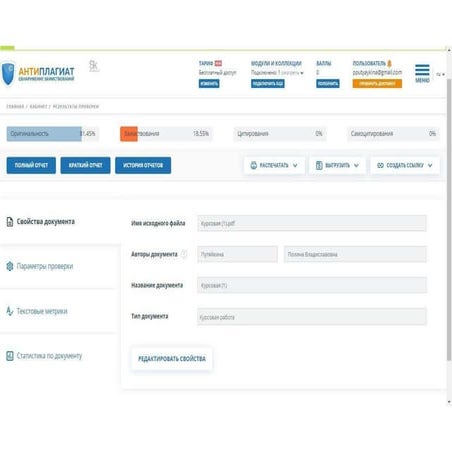Expand the Выгрузить dropdown chevron
452x452 pixels.
[356, 165]
